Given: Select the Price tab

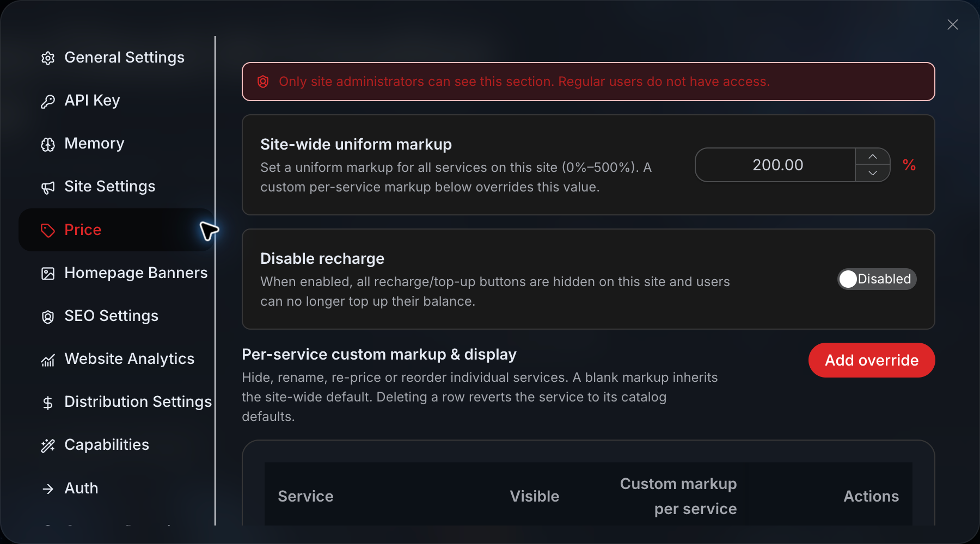Looking at the screenshot, I should click(x=117, y=230).
